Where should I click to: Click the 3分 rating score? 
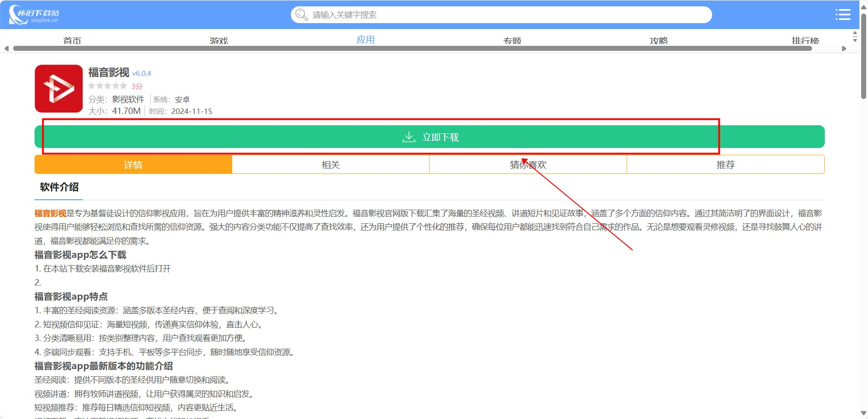(137, 86)
